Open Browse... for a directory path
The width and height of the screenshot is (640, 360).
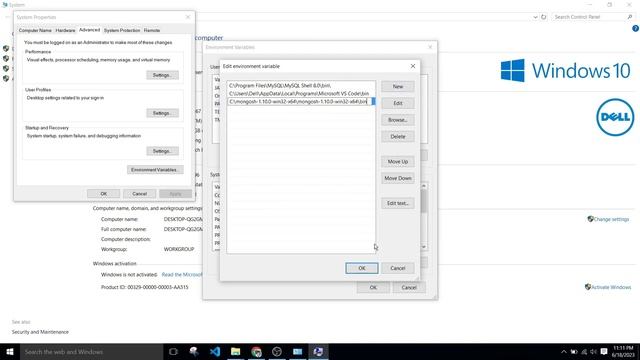398,120
